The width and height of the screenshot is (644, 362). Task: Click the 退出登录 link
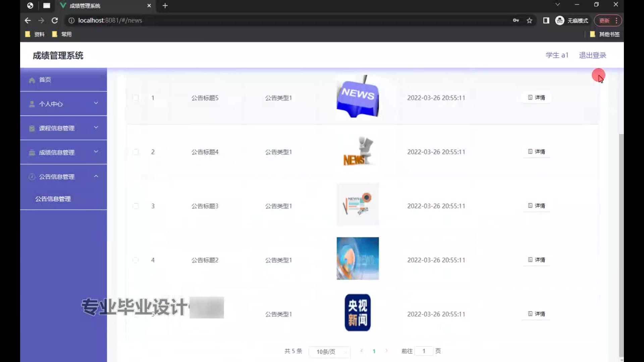click(592, 55)
